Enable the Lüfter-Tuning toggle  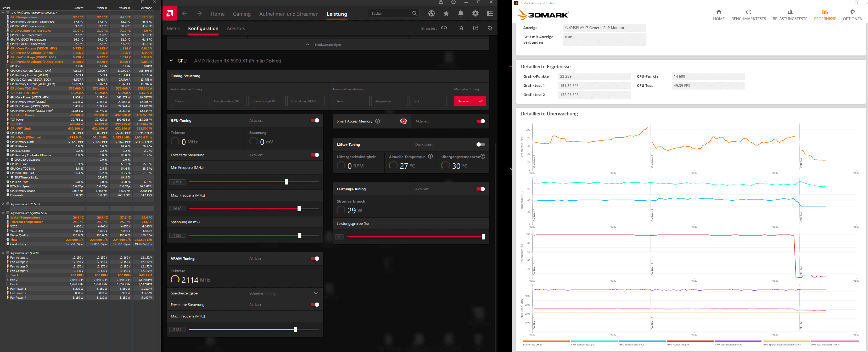[481, 144]
